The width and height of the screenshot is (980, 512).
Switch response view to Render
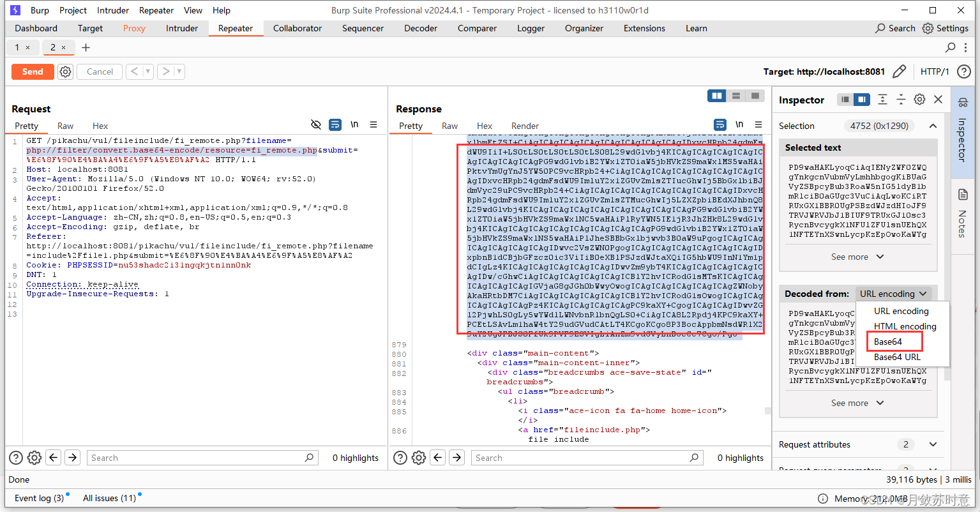pos(525,126)
